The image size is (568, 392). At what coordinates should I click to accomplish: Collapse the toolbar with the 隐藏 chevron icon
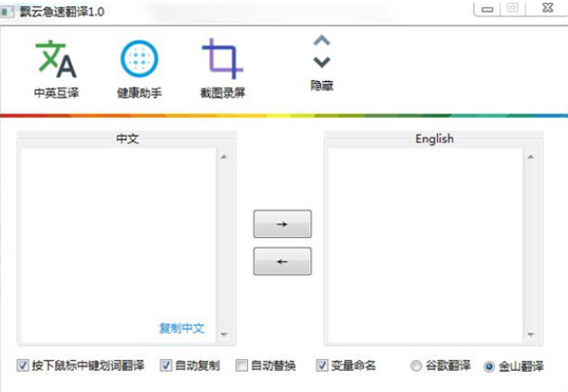[x=321, y=52]
